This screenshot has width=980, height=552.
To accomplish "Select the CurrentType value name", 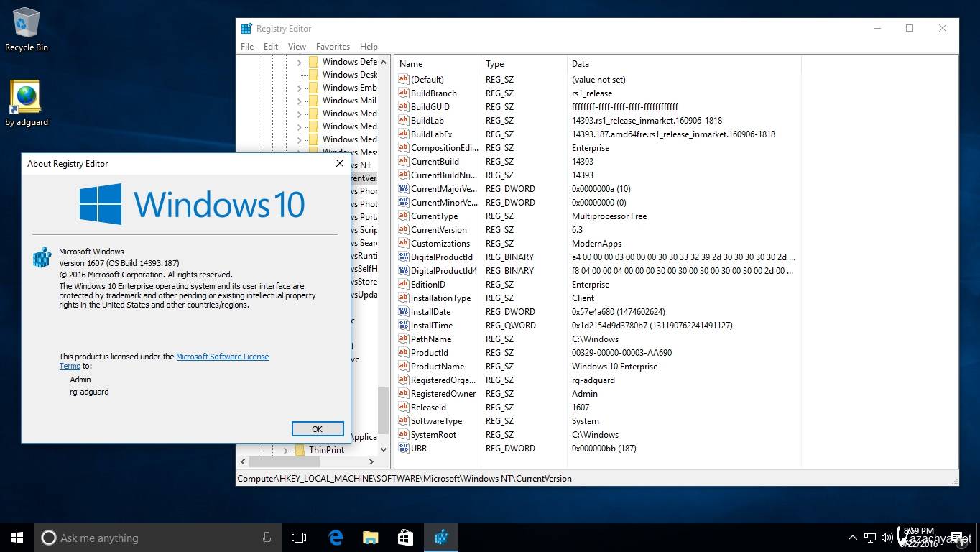I will point(434,216).
